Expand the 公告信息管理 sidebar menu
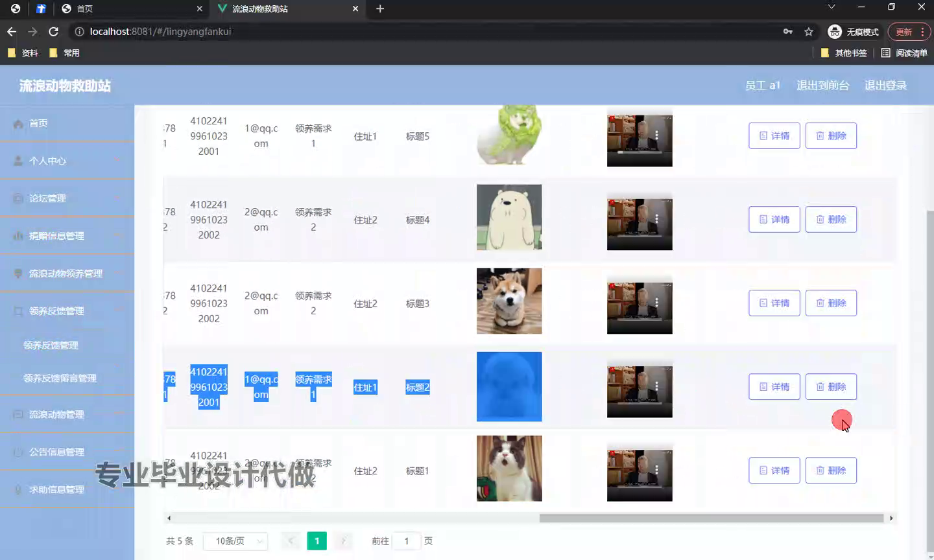The image size is (934, 560). pyautogui.click(x=67, y=452)
